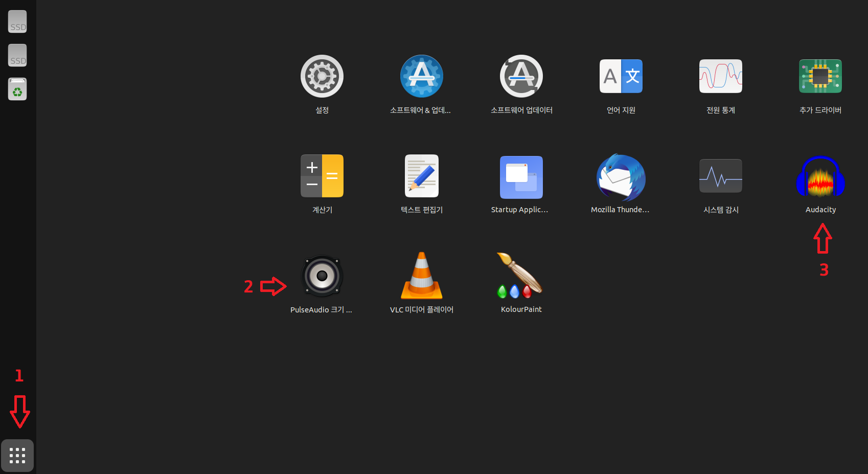Click the Startup Applic… label
This screenshot has height=474, width=868.
[519, 210]
